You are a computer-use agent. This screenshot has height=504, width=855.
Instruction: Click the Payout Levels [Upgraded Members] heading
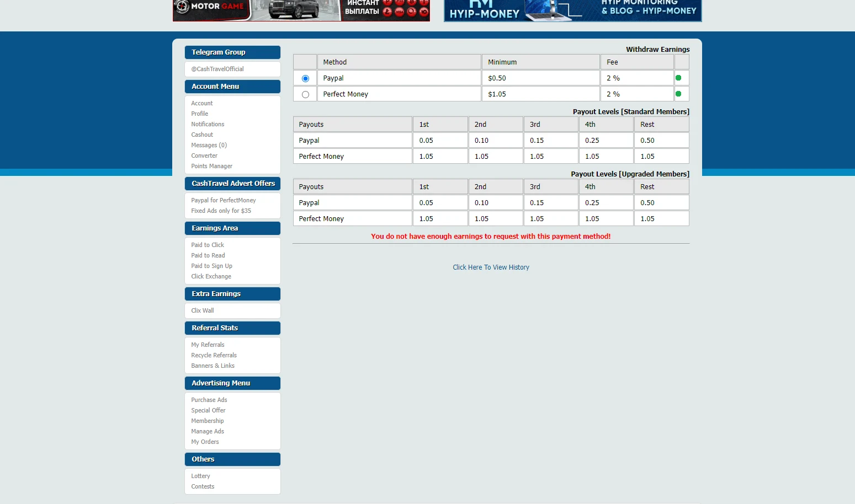[x=630, y=174]
